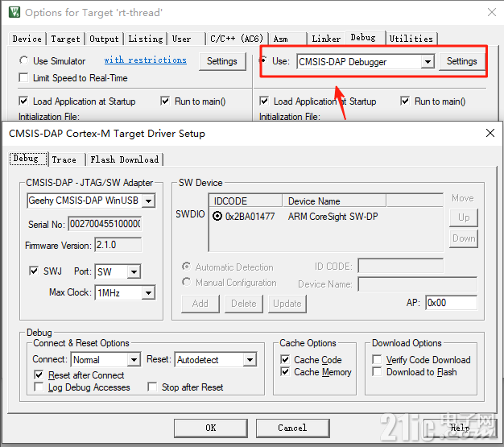Switch to the Linker tab
The width and height of the screenshot is (504, 447).
(x=326, y=39)
